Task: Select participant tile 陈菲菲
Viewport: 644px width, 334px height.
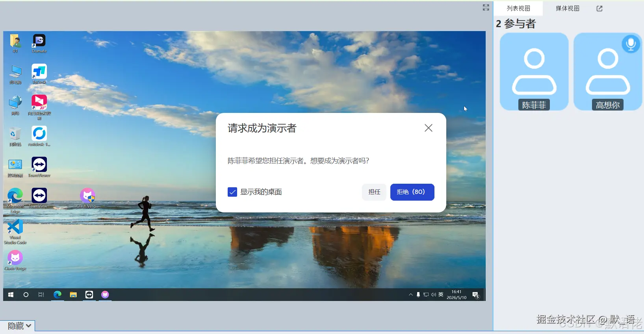Action: pos(534,72)
